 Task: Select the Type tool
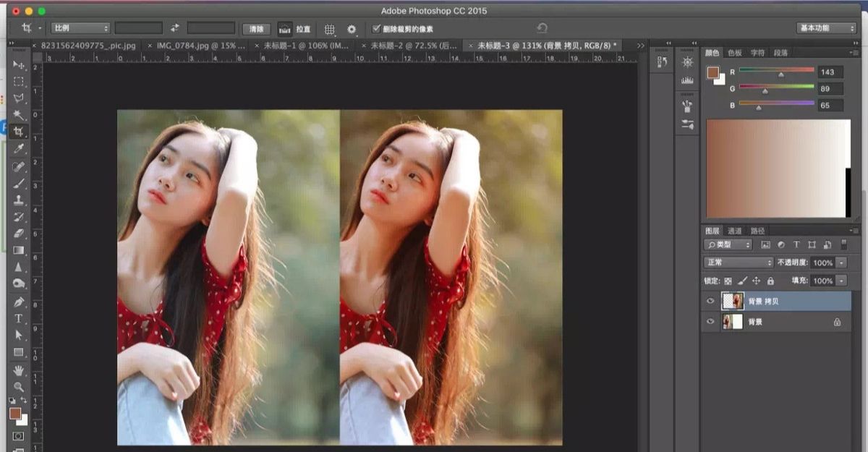(x=19, y=318)
